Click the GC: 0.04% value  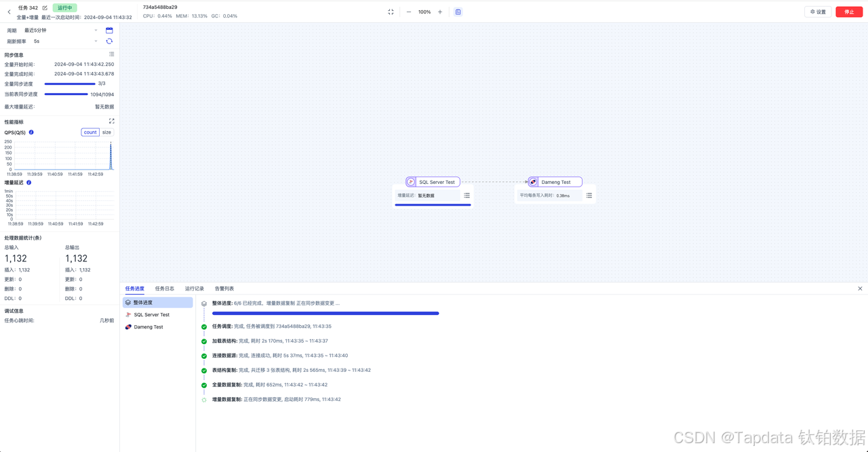click(x=225, y=16)
